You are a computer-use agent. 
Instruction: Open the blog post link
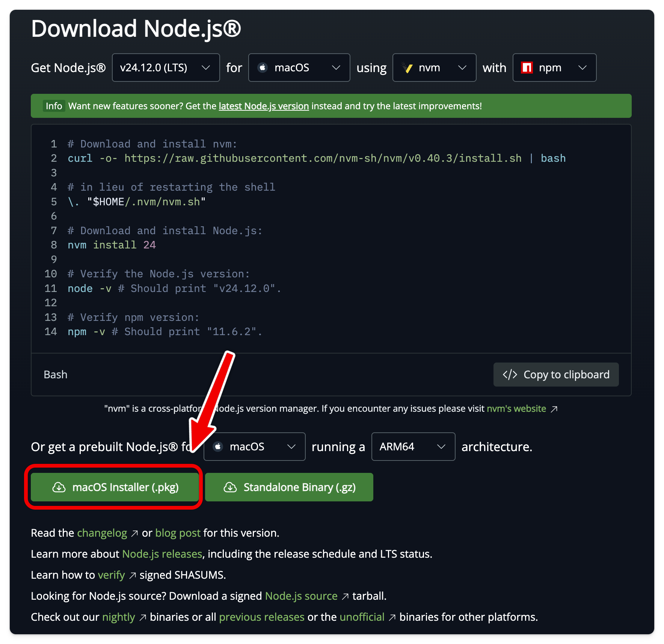click(x=178, y=533)
